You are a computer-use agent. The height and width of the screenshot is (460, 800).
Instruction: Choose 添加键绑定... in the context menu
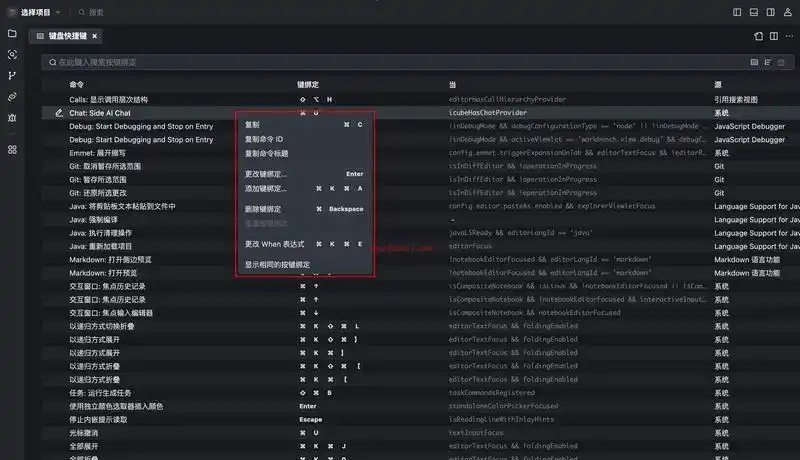click(304, 189)
